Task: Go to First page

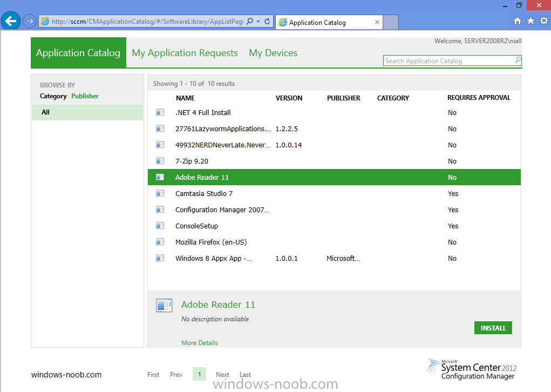Action: coord(153,374)
